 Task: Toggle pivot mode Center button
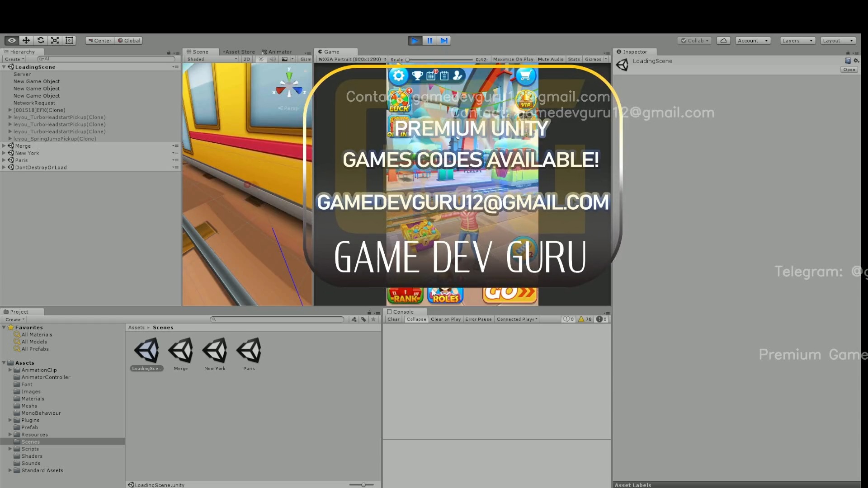coord(99,40)
